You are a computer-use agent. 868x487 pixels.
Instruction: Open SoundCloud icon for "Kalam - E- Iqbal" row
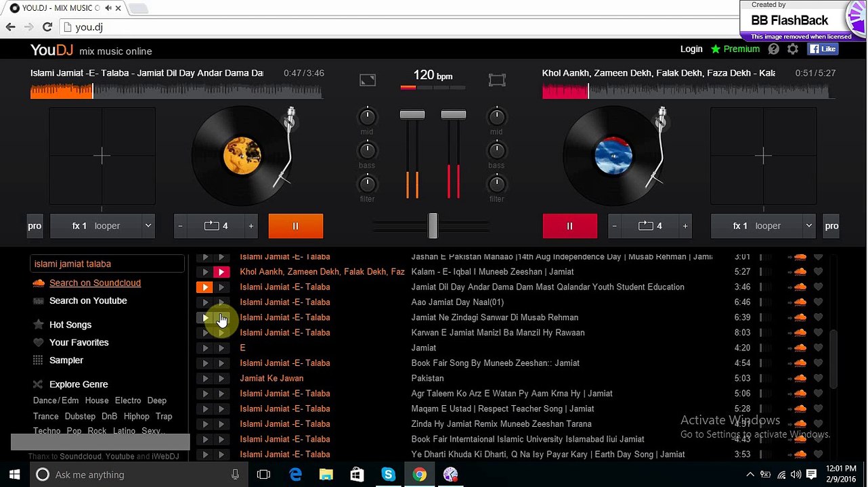(800, 272)
